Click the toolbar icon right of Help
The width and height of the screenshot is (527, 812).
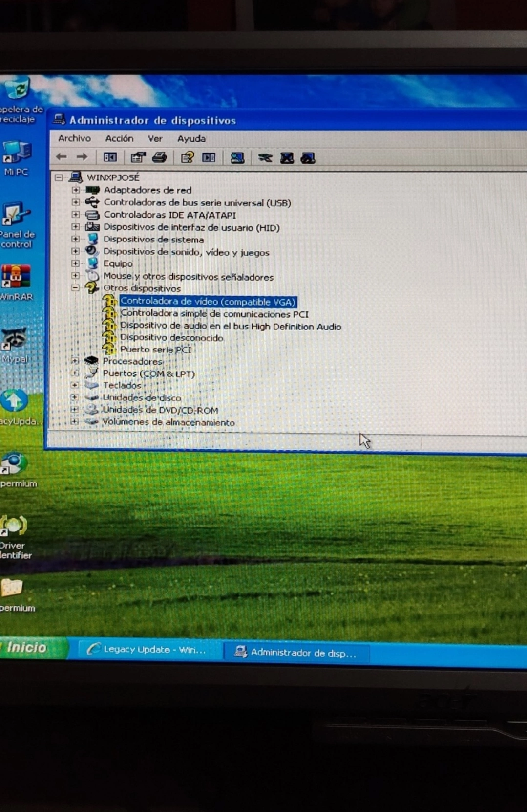point(209,157)
